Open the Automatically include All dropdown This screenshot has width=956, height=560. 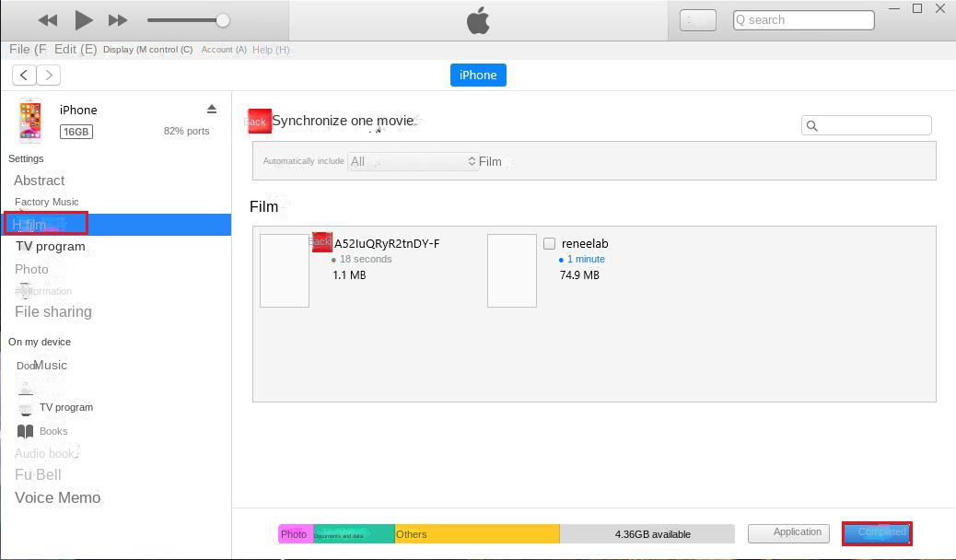413,161
